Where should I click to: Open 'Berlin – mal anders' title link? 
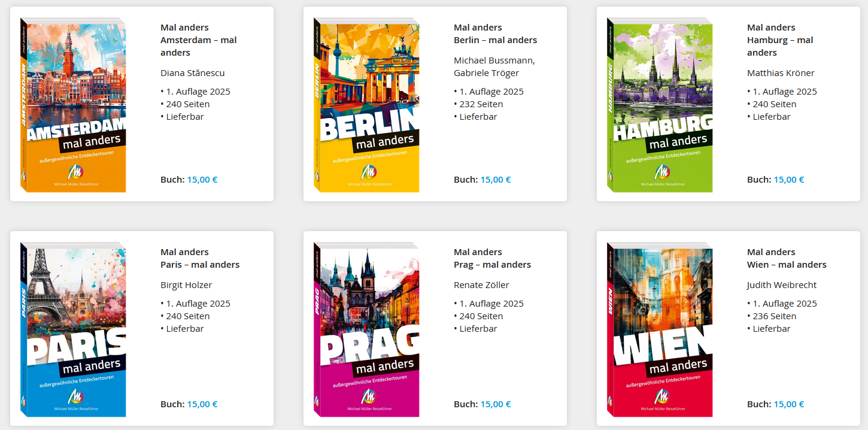pyautogui.click(x=496, y=40)
